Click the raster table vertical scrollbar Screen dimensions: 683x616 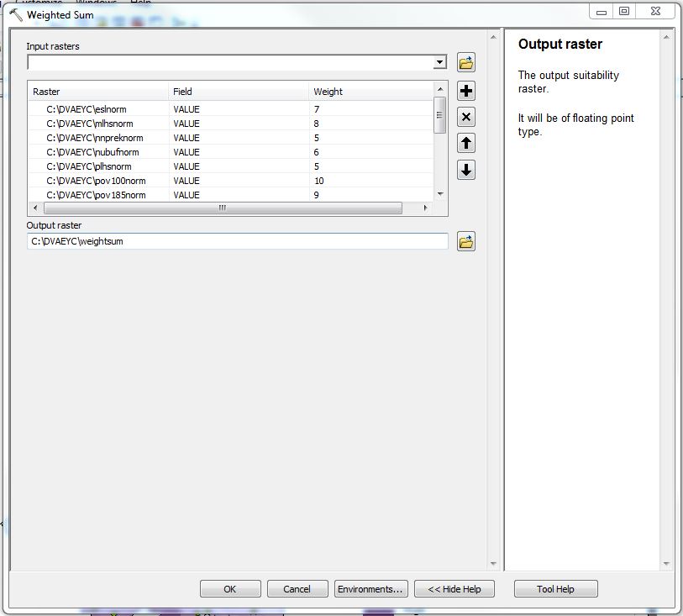(x=439, y=114)
